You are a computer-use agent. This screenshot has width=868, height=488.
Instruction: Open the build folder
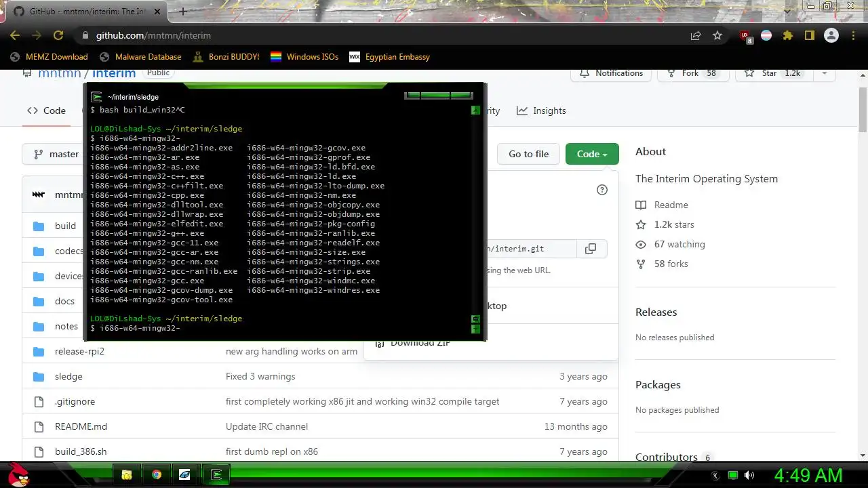click(65, 226)
